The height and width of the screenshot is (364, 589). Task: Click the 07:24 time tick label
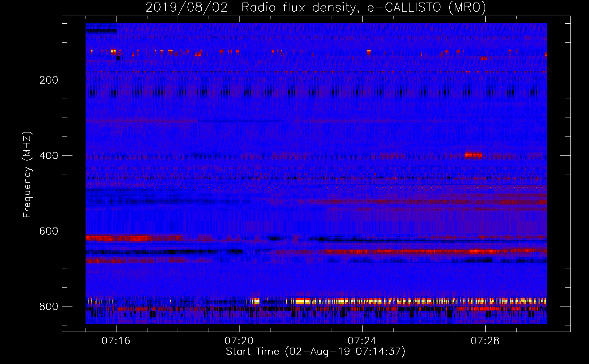(x=362, y=341)
